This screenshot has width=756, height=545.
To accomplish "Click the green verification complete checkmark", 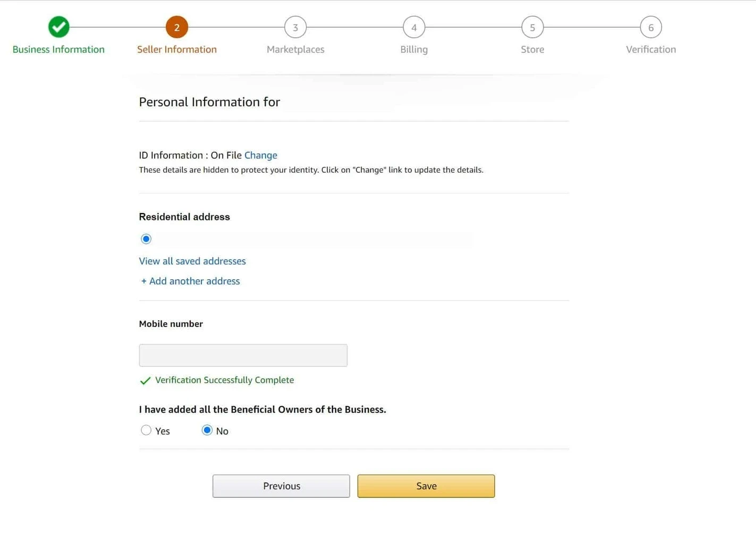I will tap(145, 381).
